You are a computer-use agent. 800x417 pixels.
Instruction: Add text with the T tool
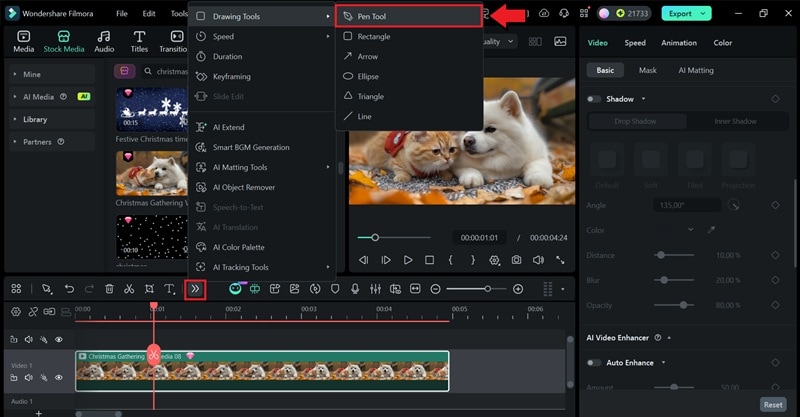tap(169, 289)
